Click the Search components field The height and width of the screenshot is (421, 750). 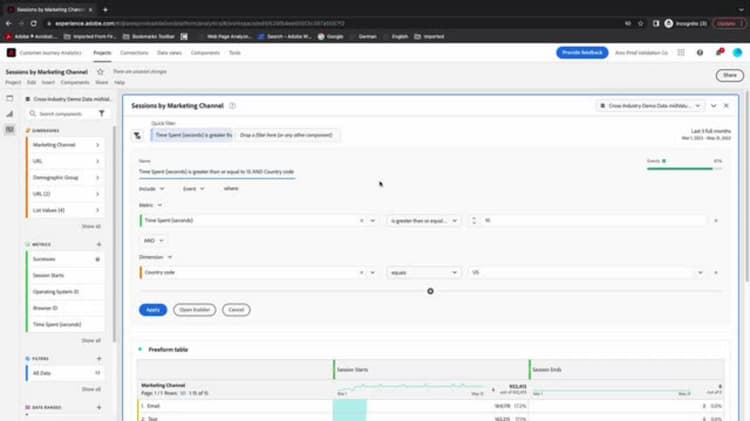[62, 114]
